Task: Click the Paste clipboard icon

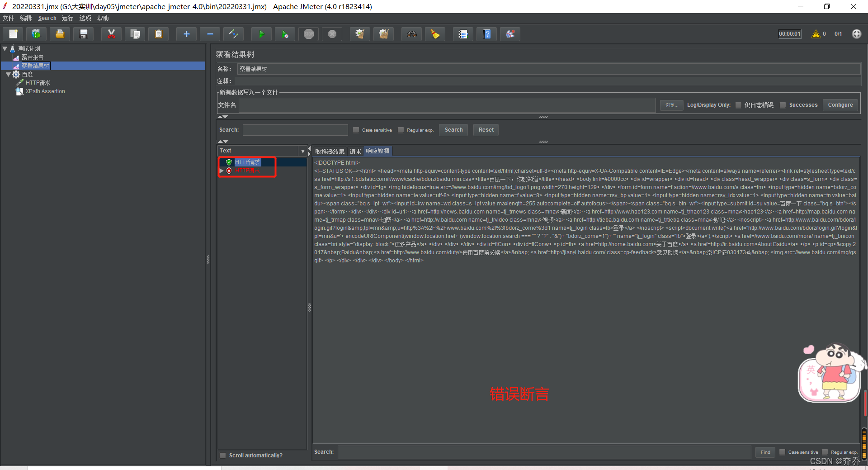Action: [159, 34]
